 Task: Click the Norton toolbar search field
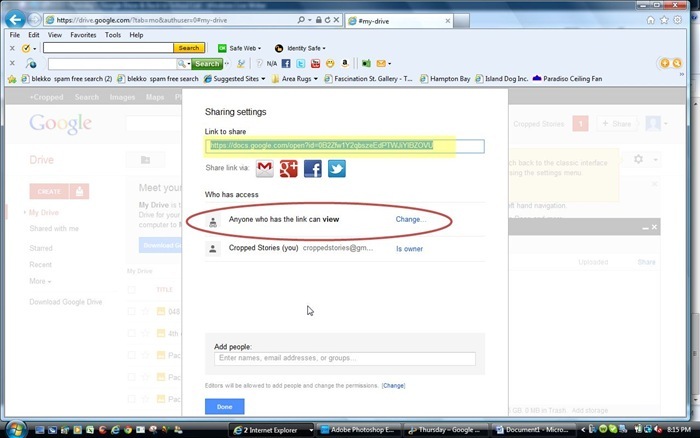(108, 48)
